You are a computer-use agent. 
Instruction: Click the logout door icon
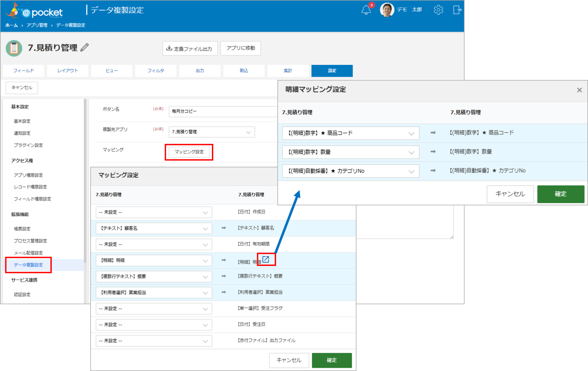457,10
